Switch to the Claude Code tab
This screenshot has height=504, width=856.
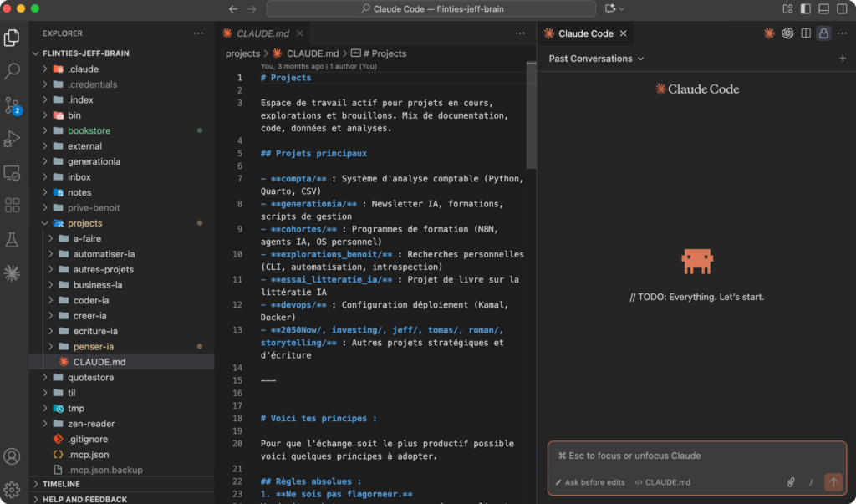(x=585, y=33)
